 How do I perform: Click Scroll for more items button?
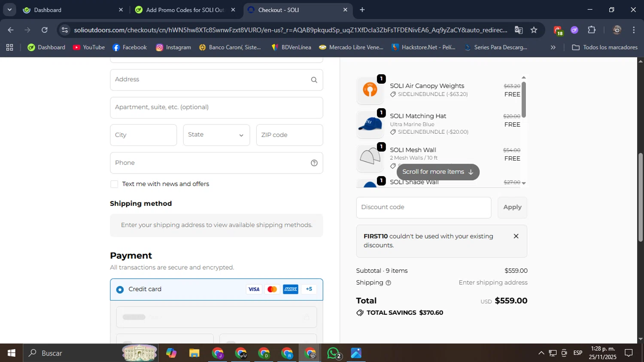point(438,172)
